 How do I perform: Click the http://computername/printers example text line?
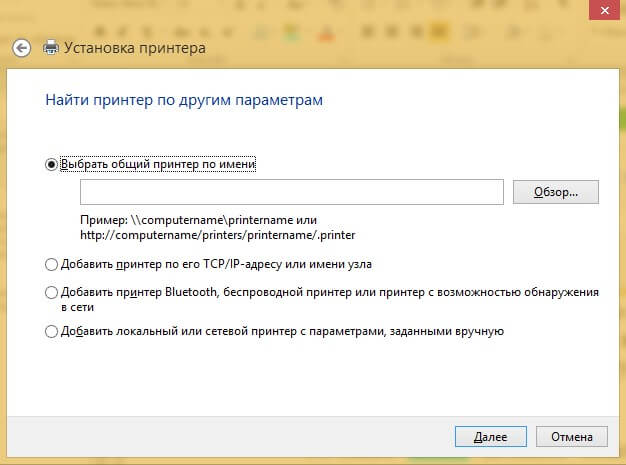[x=217, y=235]
